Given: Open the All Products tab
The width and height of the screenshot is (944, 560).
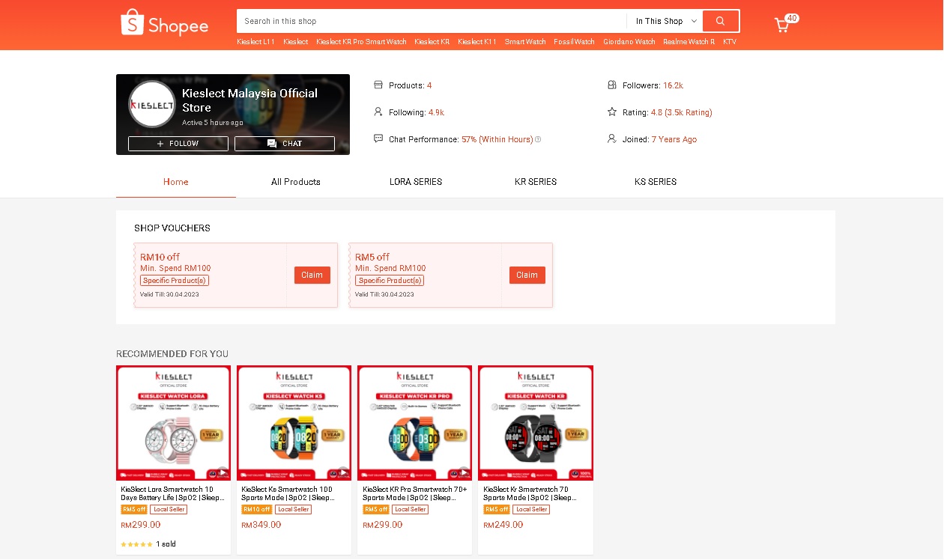Looking at the screenshot, I should (296, 182).
